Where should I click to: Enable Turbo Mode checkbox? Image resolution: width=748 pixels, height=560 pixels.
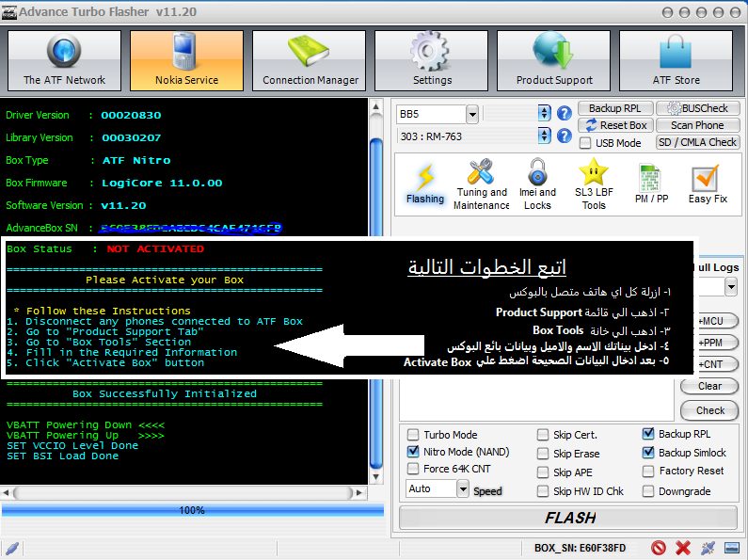coord(413,435)
